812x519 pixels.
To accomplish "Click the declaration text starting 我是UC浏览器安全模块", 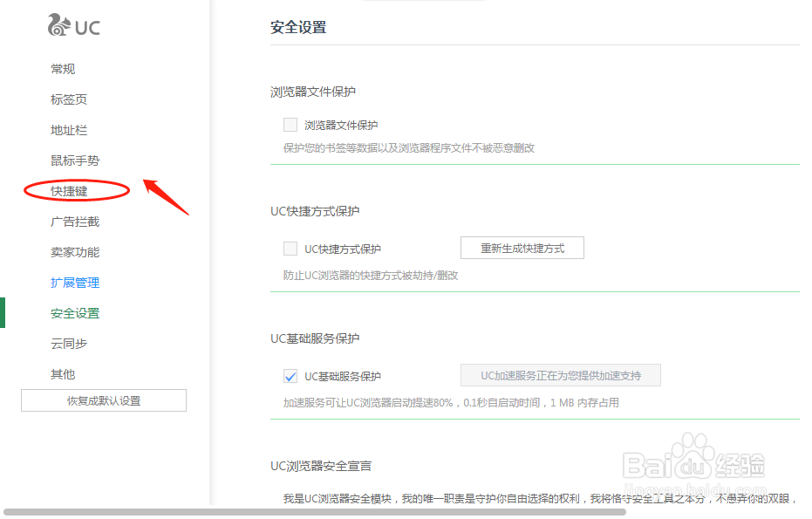I will pyautogui.click(x=540, y=499).
